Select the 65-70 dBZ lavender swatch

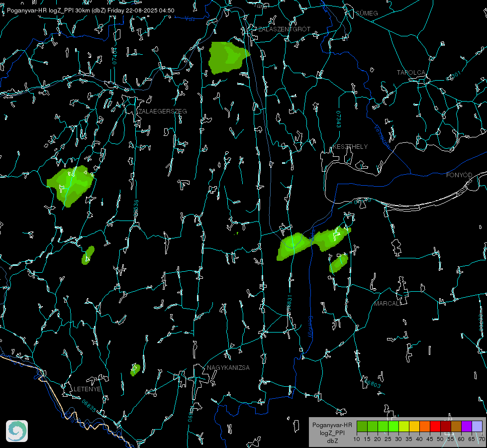[x=477, y=426]
